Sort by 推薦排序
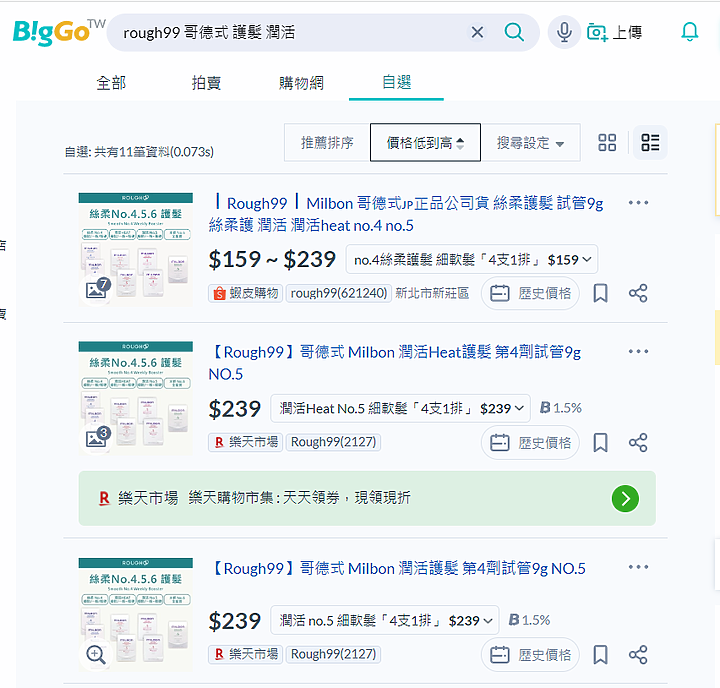 pos(327,142)
